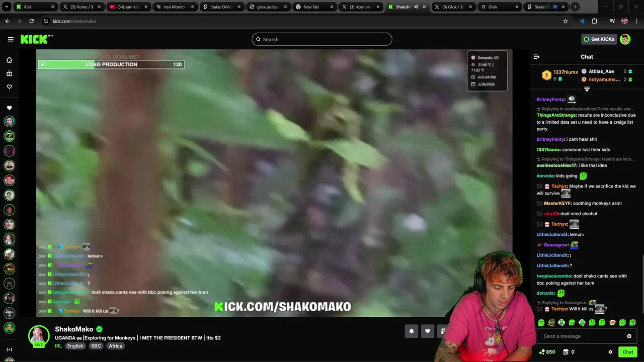Insert the last quick emote in the row
The width and height of the screenshot is (644, 362).
632,322
